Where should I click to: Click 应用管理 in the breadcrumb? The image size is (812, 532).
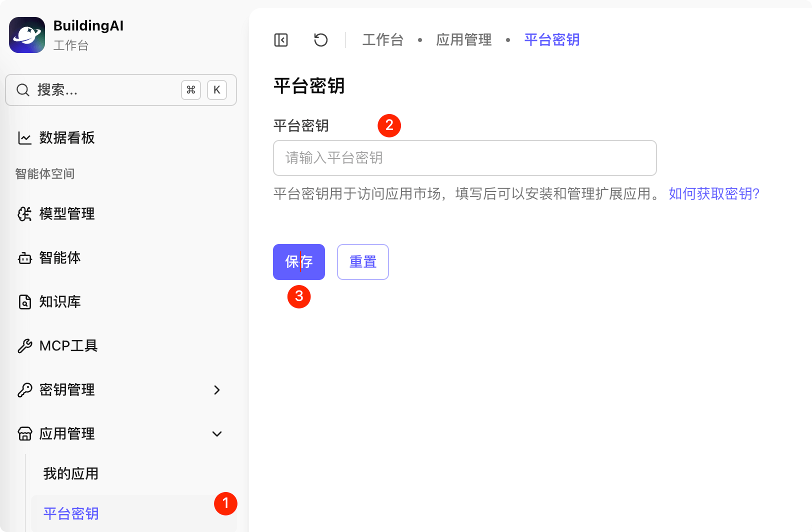coord(463,39)
